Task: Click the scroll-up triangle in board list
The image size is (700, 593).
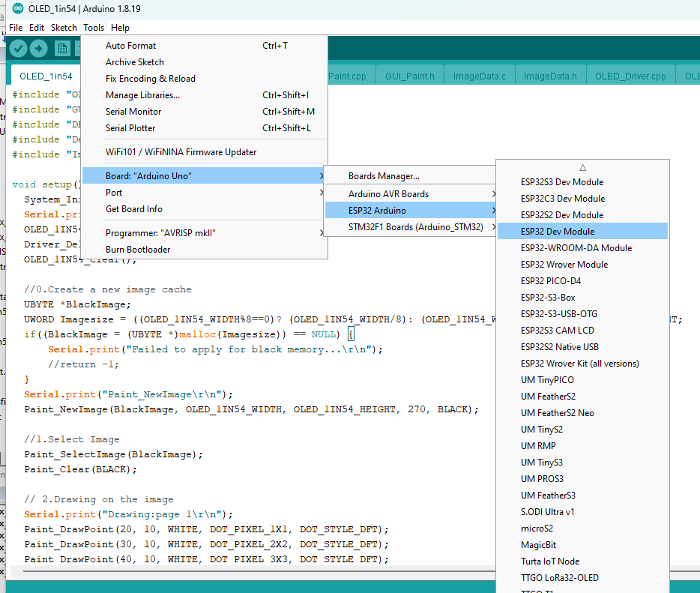Action: (582, 168)
